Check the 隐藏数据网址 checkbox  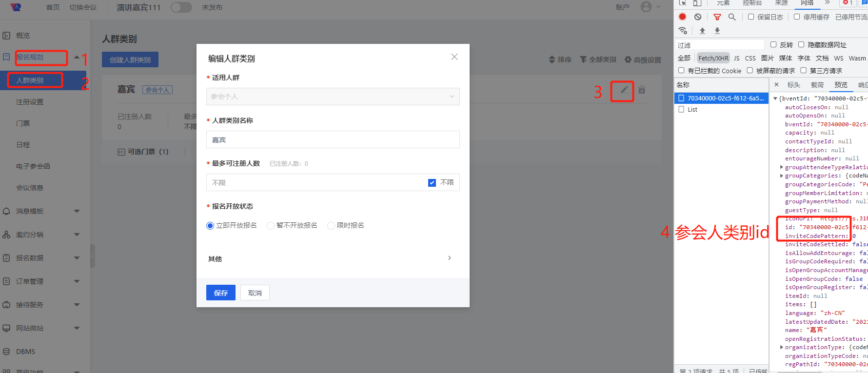[801, 44]
